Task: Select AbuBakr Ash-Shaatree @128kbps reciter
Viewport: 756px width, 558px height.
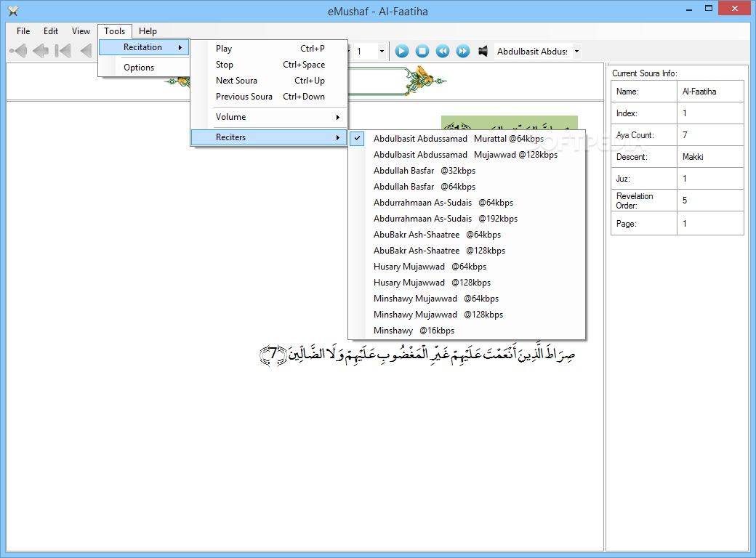Action: [467, 251]
